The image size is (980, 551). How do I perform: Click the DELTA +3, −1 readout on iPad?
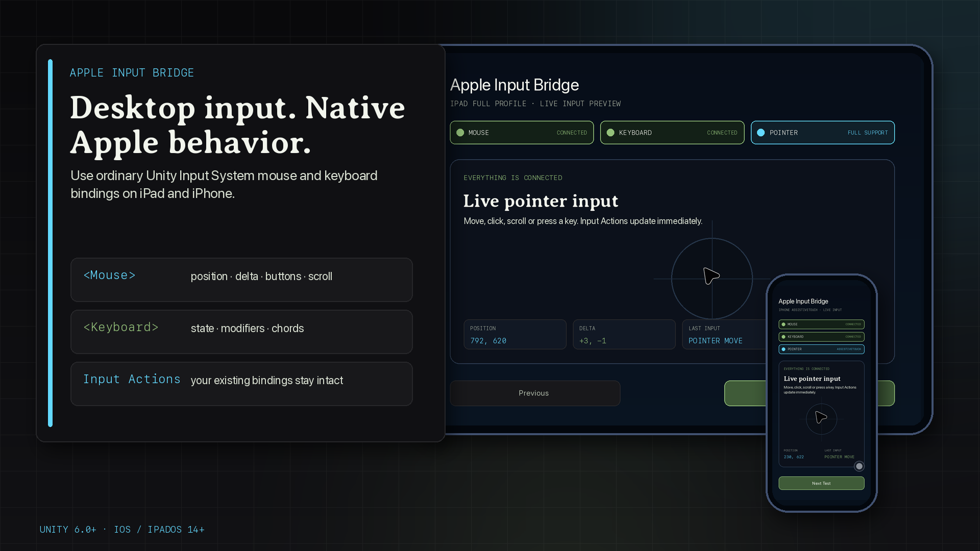coord(624,335)
